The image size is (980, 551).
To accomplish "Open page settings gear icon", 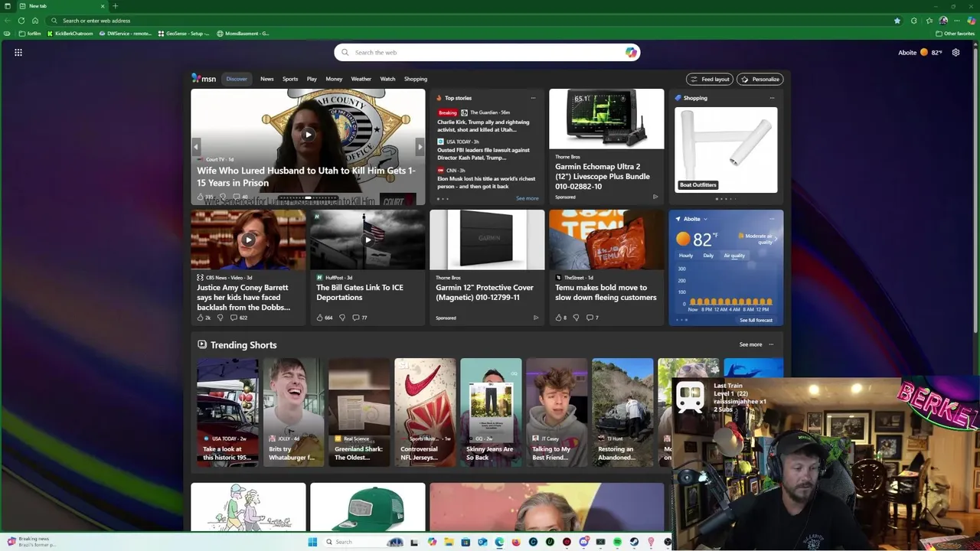I will click(955, 53).
